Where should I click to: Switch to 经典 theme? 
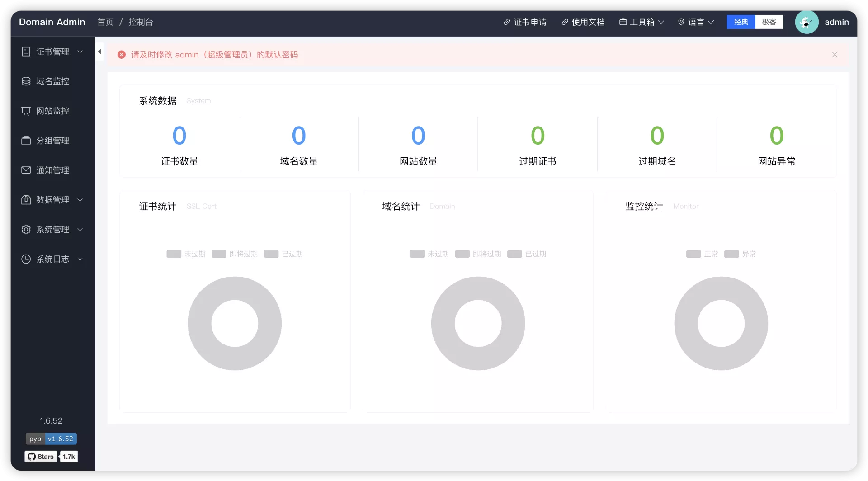point(741,22)
